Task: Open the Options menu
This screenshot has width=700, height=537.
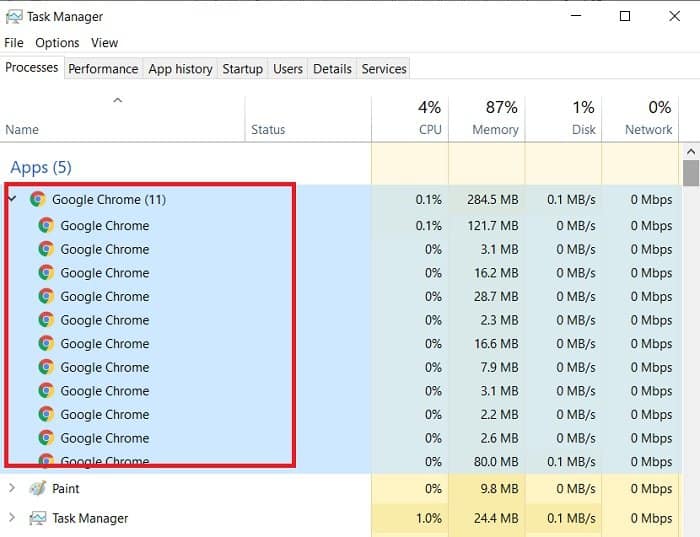Action: click(x=57, y=43)
